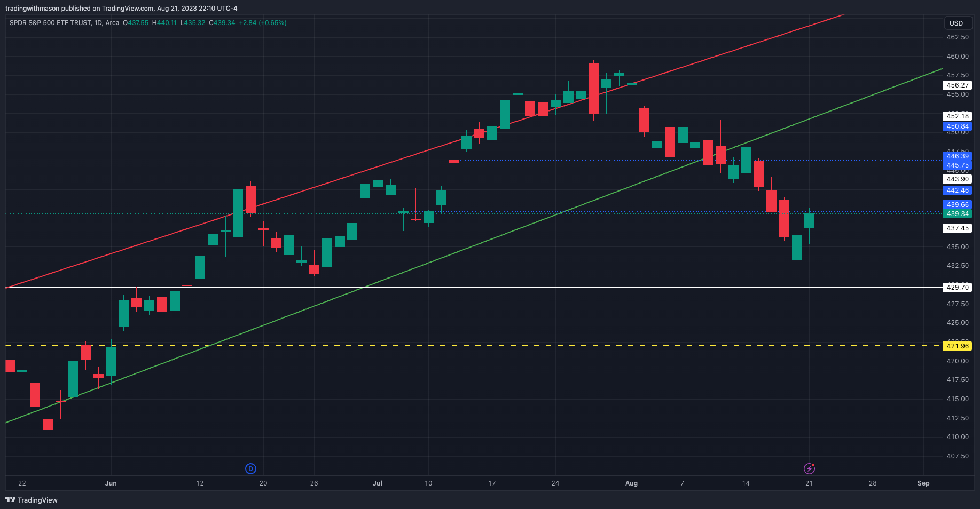Click the 'Aug' date axis label
Screen dimensions: 980x509
(x=631, y=483)
